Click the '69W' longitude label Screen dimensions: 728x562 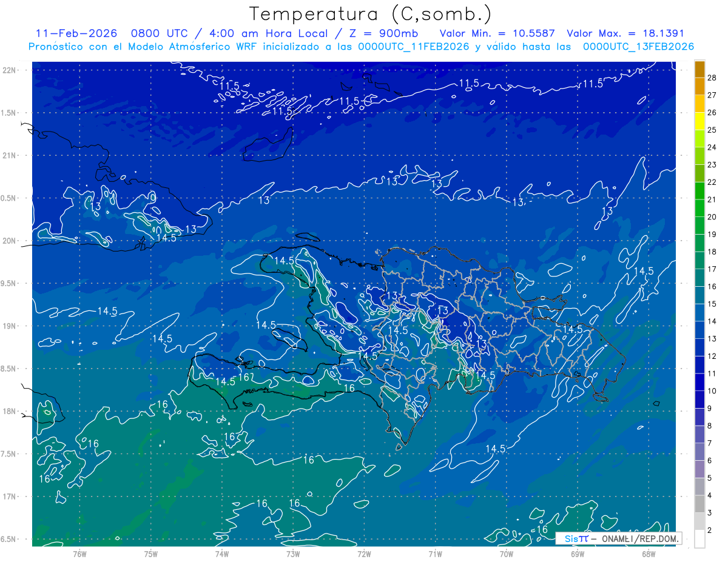[578, 553]
